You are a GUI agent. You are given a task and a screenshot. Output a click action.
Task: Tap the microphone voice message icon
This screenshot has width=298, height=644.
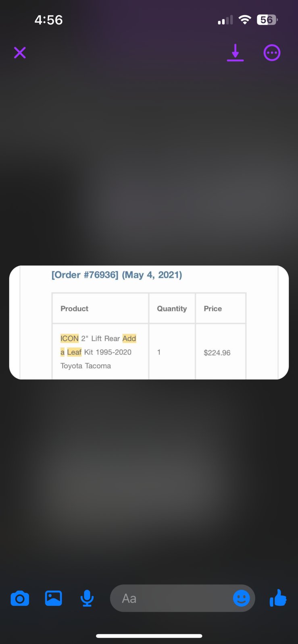[x=87, y=598]
